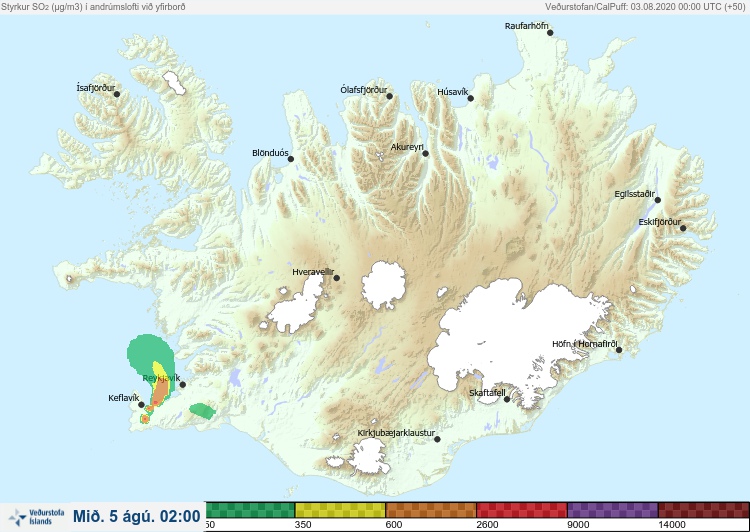The image size is (750, 532).
Task: Click the orange 600 legend swatch
Action: pyautogui.click(x=431, y=510)
